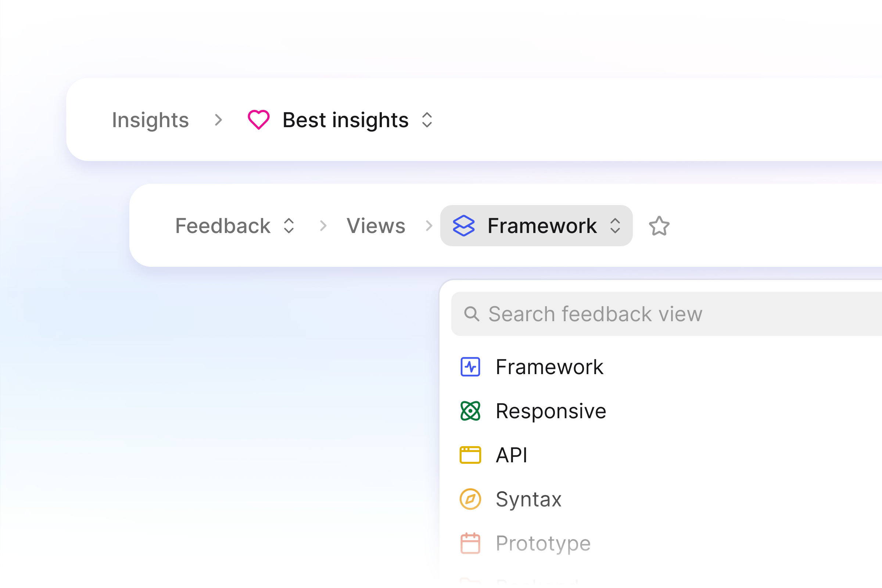Open the Framework view selector chevrons

pos(615,226)
